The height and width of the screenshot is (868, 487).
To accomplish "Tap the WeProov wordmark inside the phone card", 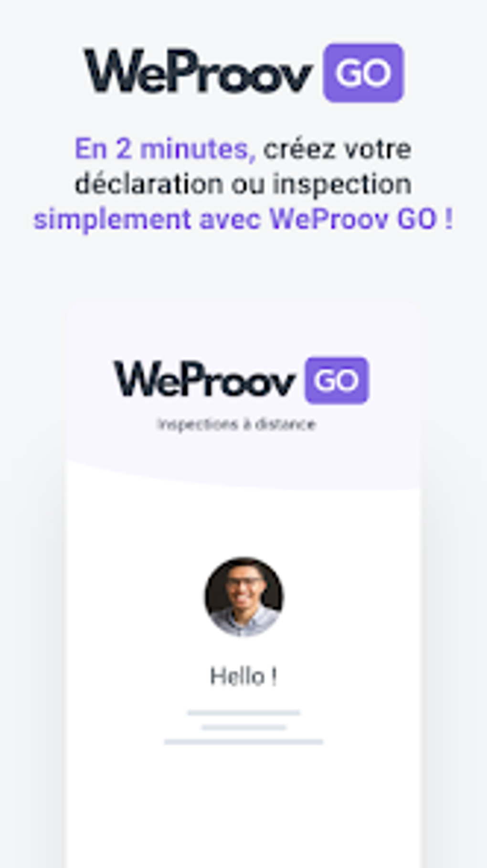I will pos(204,379).
